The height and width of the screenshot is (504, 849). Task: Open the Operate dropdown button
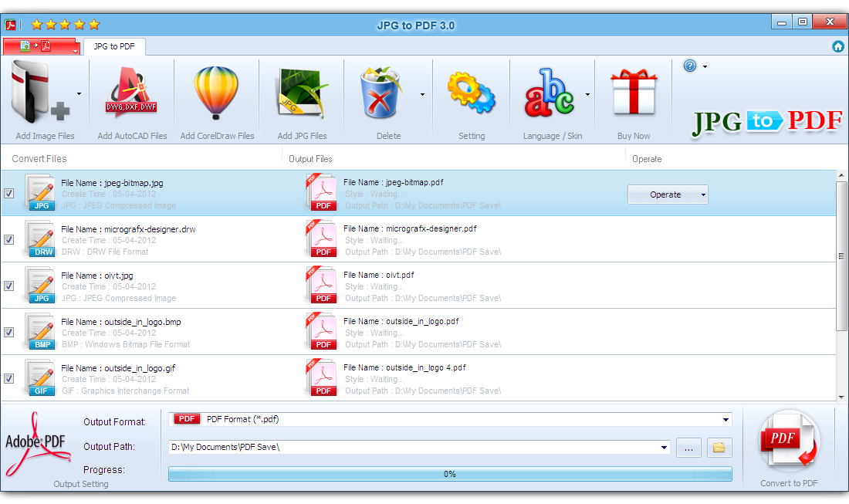pos(668,195)
